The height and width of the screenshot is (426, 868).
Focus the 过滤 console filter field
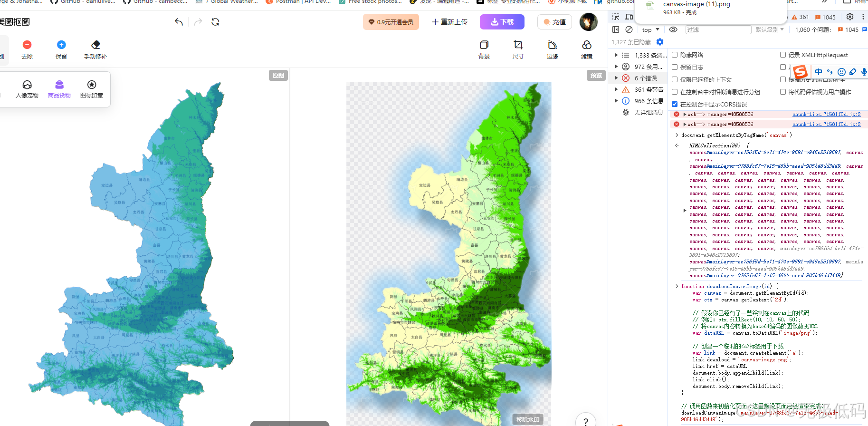point(718,29)
